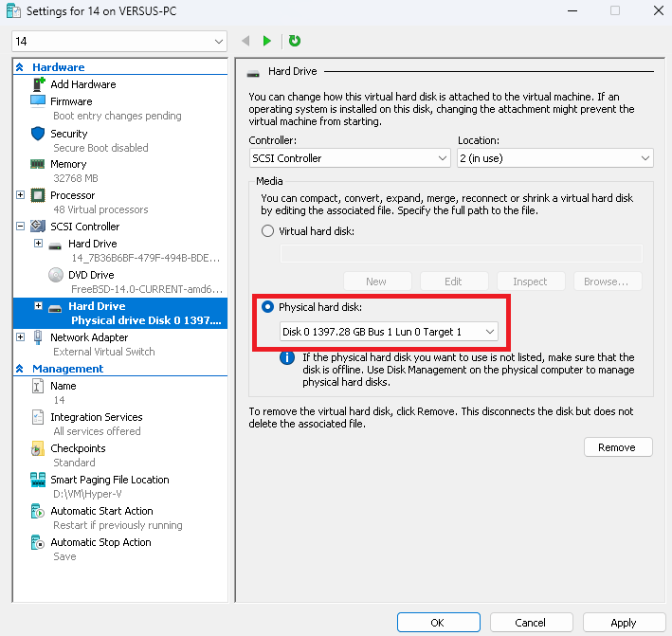
Task: Click the Firmware monitor icon
Action: (x=38, y=101)
